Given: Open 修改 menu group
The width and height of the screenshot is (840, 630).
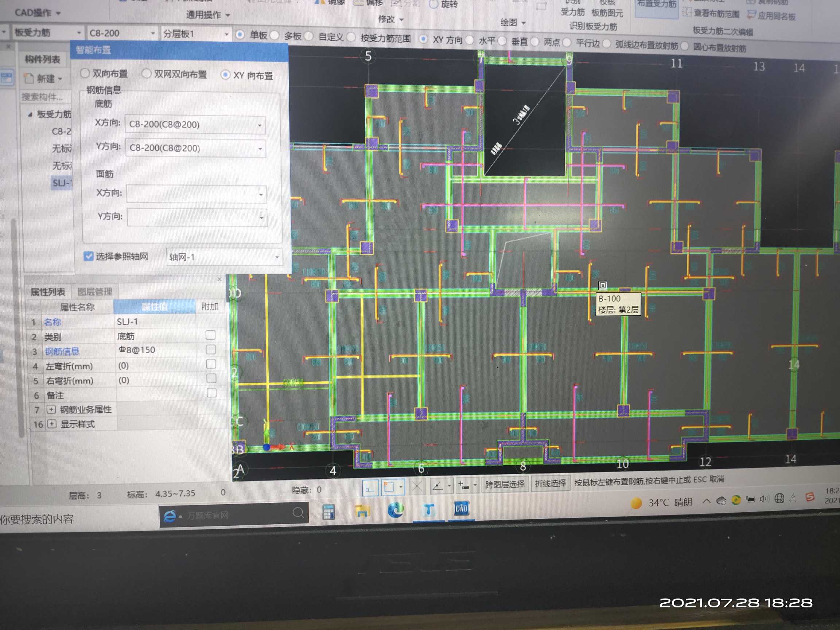Looking at the screenshot, I should pos(390,19).
